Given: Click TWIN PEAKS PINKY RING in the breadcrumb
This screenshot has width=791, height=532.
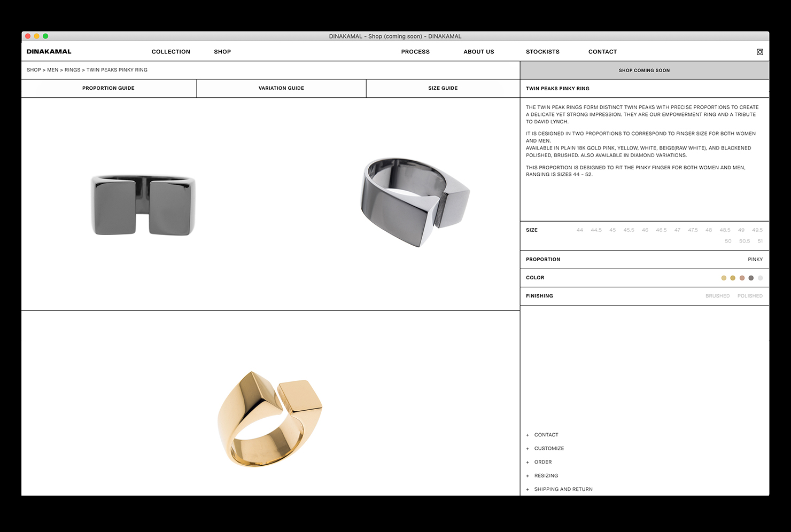Looking at the screenshot, I should coord(117,70).
